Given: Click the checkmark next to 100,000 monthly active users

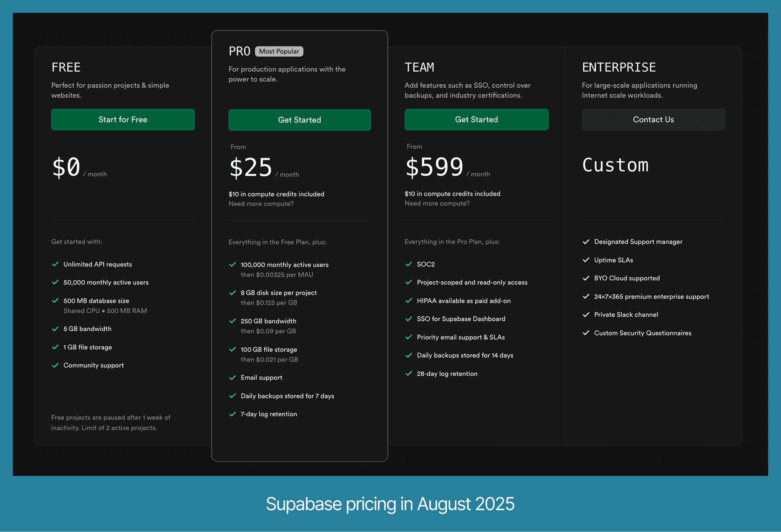Looking at the screenshot, I should pos(233,264).
